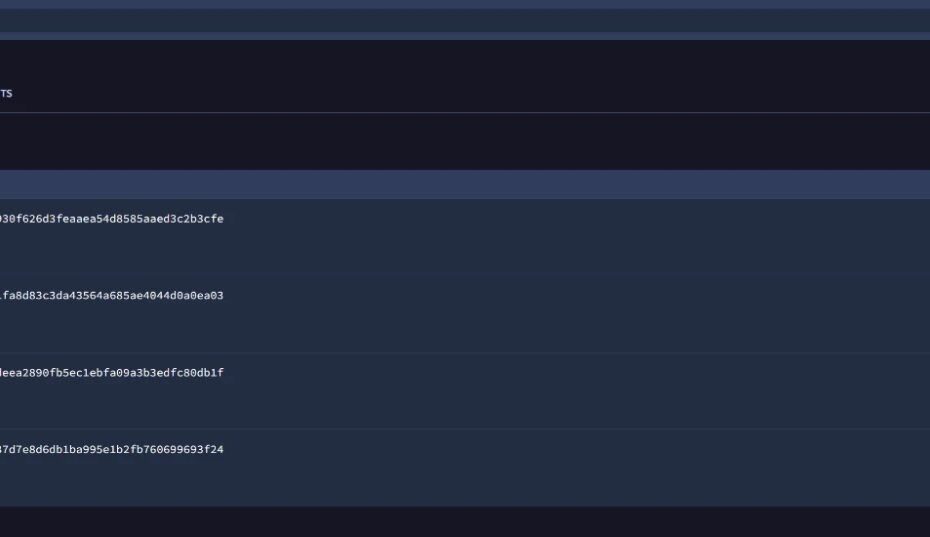Viewport: 930px width, 537px height.
Task: Click the hash ending in 693f24
Action: coord(110,450)
